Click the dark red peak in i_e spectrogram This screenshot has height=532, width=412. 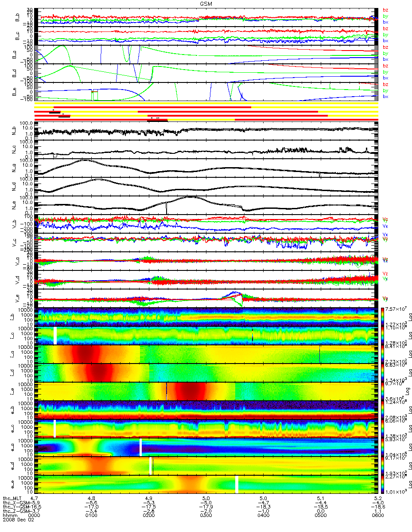point(190,391)
